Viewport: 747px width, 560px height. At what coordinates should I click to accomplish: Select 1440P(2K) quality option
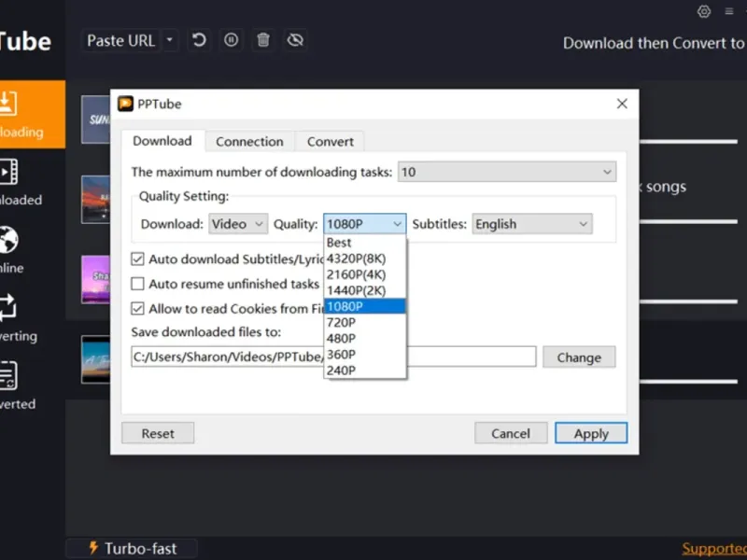click(x=364, y=290)
